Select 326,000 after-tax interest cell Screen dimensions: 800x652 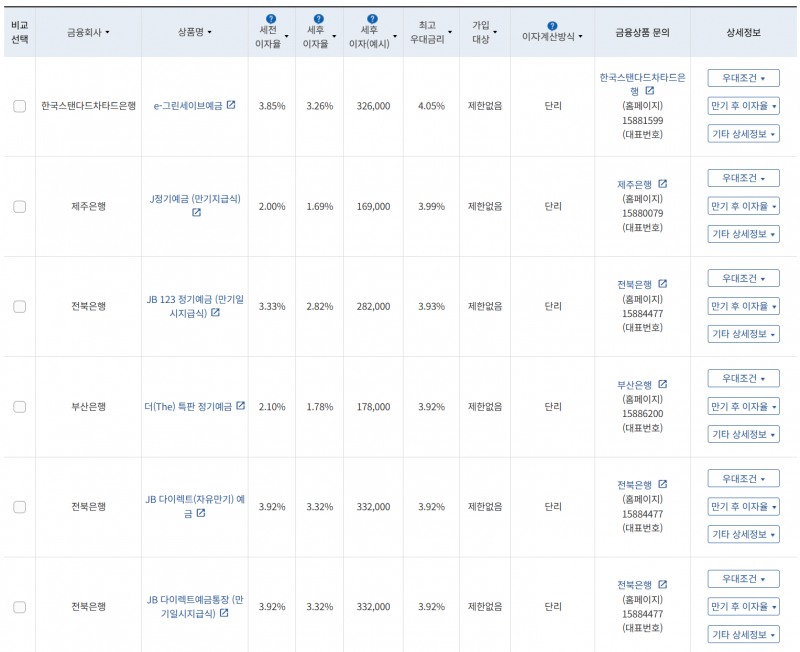pos(373,106)
